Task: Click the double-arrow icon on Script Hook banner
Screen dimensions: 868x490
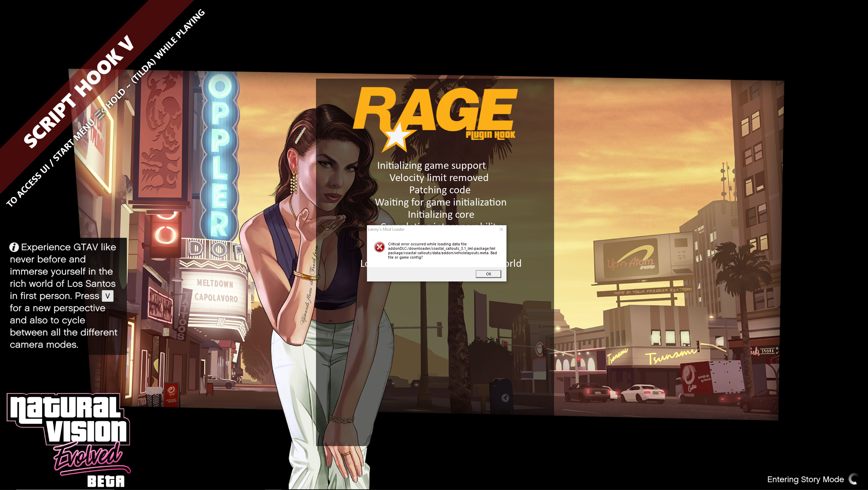Action: [x=100, y=114]
